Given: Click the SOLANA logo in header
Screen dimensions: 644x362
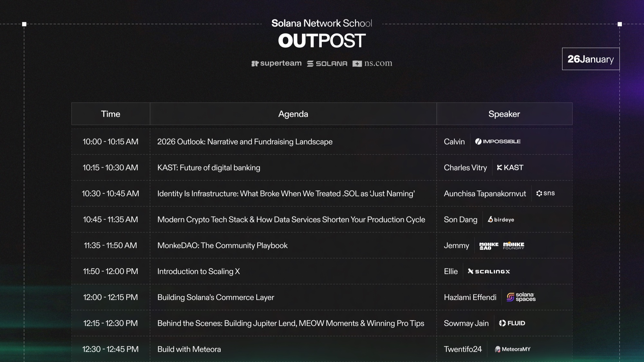Looking at the screenshot, I should (x=327, y=63).
